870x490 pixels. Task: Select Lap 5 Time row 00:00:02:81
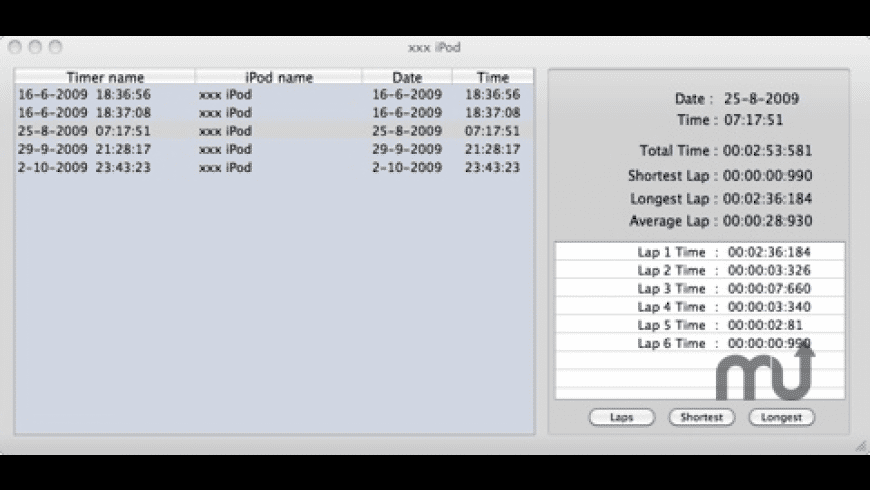tap(700, 325)
